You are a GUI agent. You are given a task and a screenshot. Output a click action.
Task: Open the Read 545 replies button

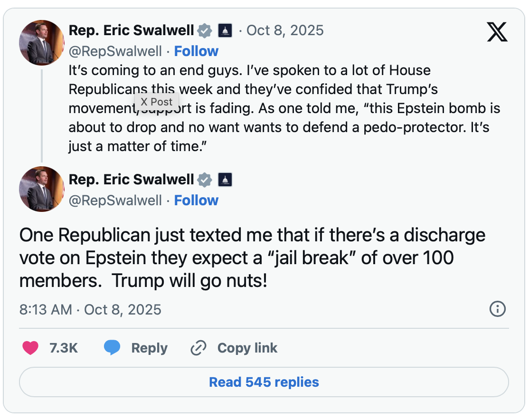[264, 382]
